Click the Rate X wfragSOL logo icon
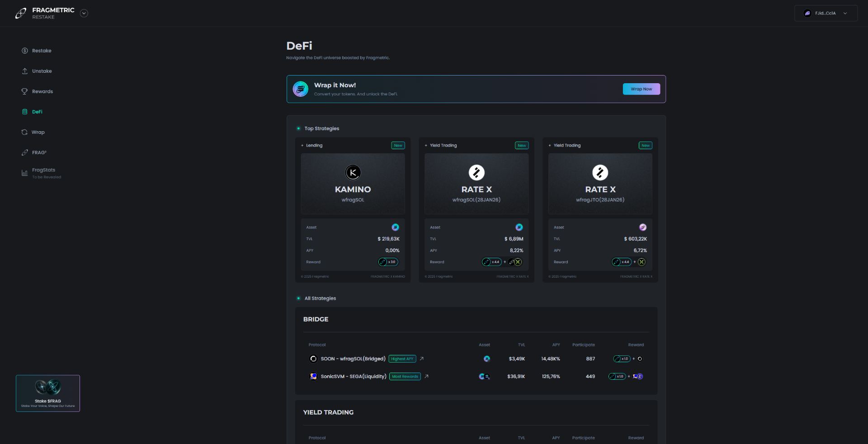 476,172
